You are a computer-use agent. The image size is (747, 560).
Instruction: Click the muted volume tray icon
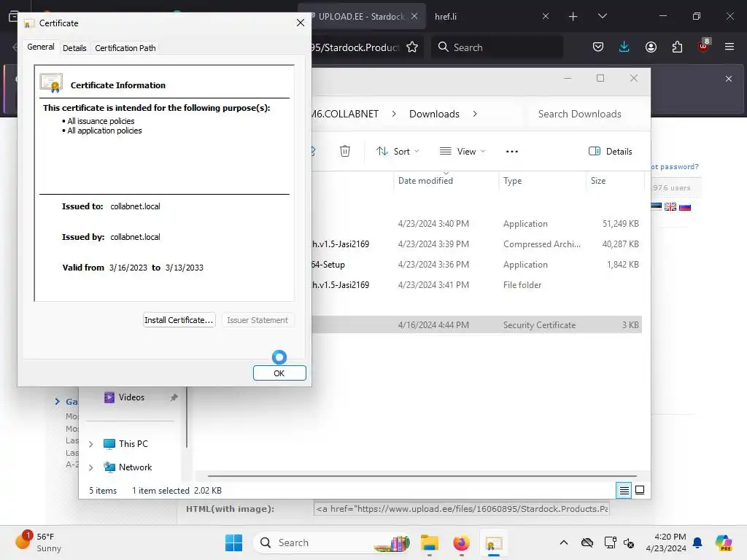[629, 542]
